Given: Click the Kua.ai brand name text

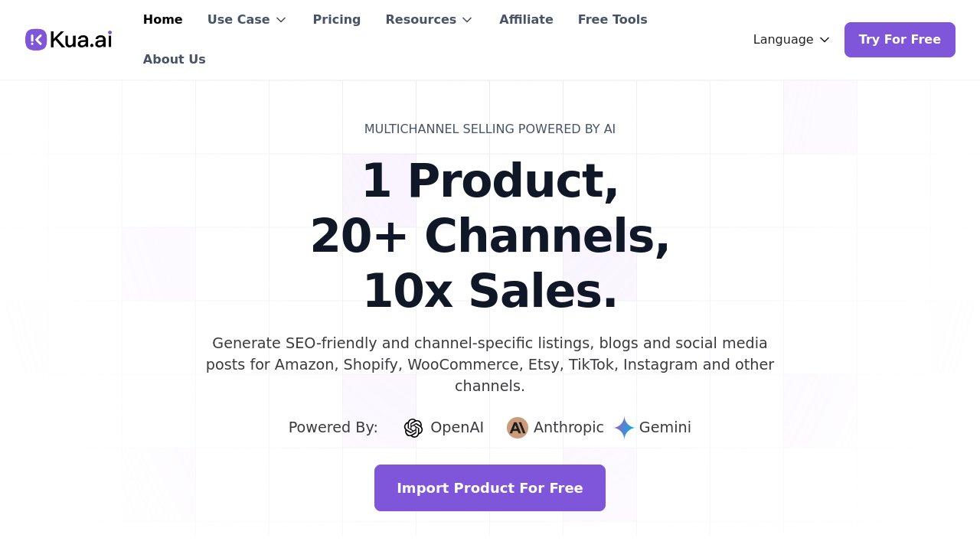Looking at the screenshot, I should (x=81, y=40).
